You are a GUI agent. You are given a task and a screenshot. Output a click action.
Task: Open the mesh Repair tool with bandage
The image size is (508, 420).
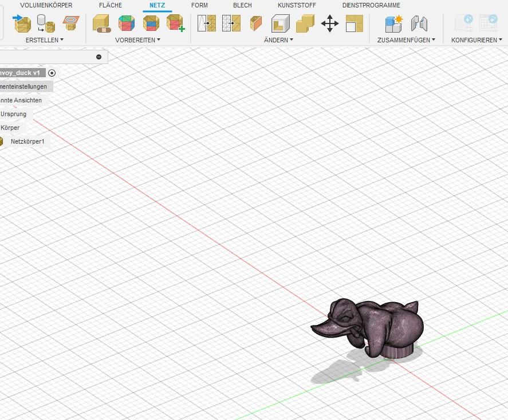pos(102,23)
